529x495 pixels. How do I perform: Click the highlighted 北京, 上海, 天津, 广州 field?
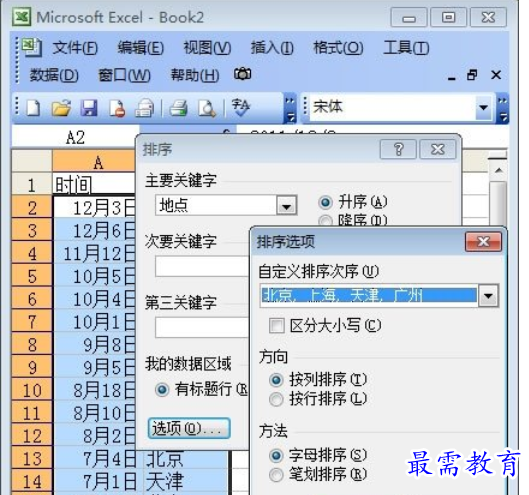pyautogui.click(x=369, y=296)
